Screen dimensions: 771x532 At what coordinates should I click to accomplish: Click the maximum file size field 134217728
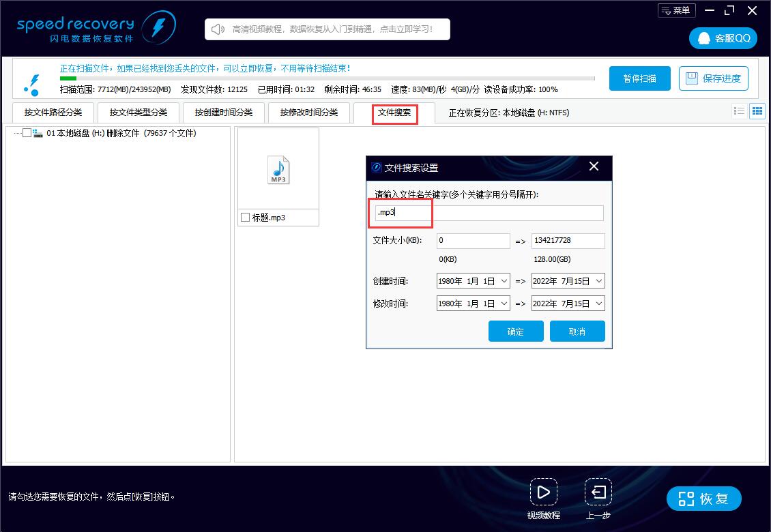click(568, 241)
